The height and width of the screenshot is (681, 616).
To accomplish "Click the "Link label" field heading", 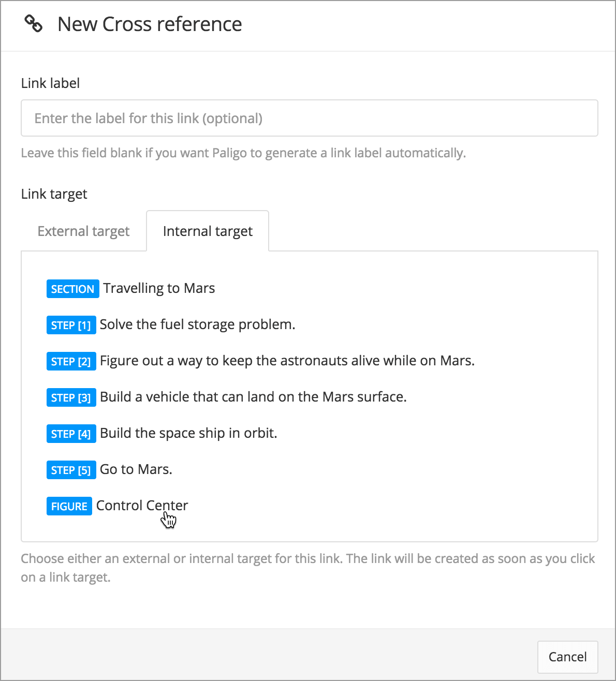I will click(x=50, y=83).
